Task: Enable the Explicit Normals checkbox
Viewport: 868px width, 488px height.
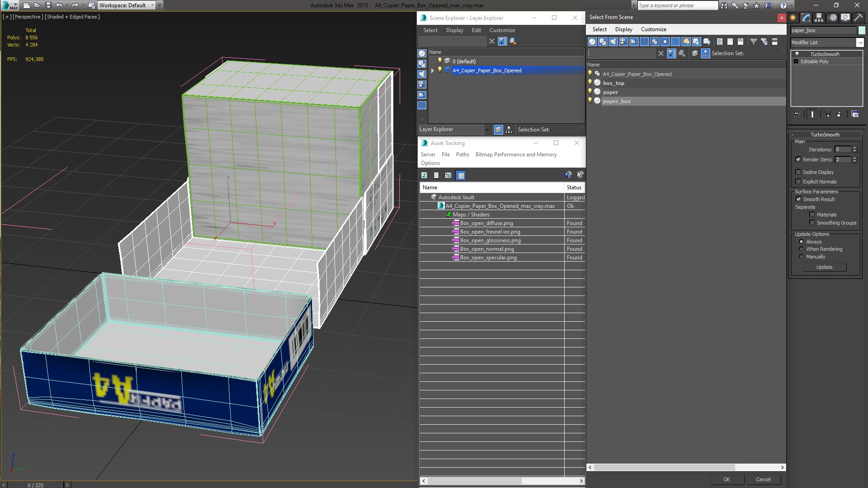Action: pyautogui.click(x=798, y=182)
